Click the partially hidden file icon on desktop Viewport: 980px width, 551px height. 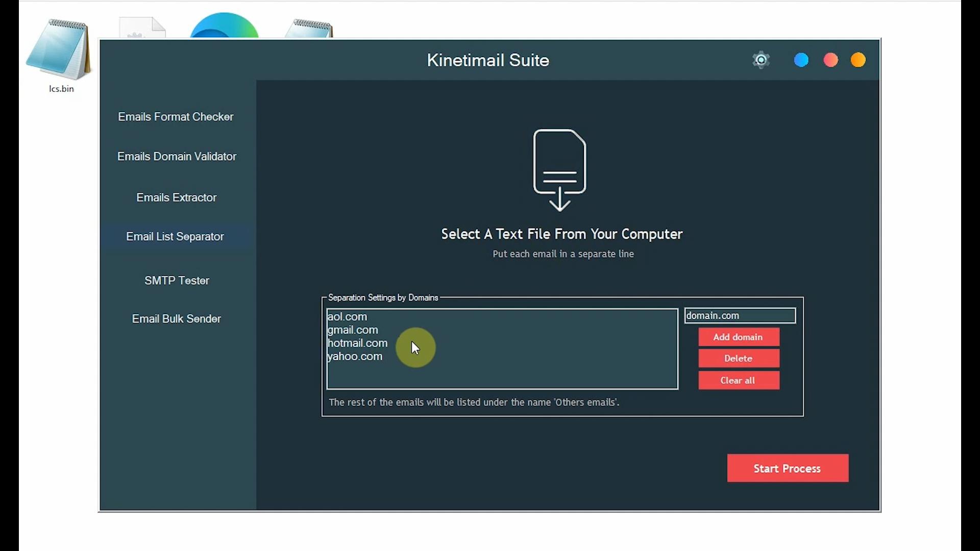[x=141, y=28]
